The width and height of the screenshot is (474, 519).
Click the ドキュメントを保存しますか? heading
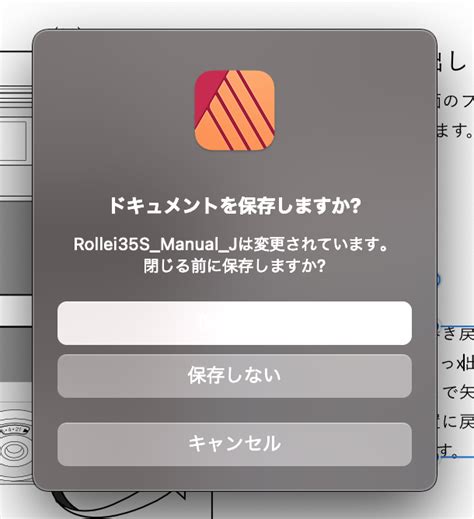[x=235, y=206]
